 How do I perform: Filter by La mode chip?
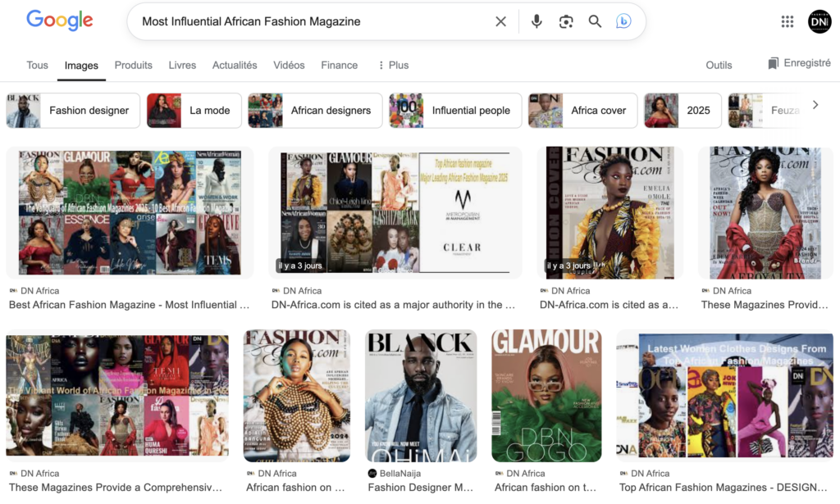(194, 110)
